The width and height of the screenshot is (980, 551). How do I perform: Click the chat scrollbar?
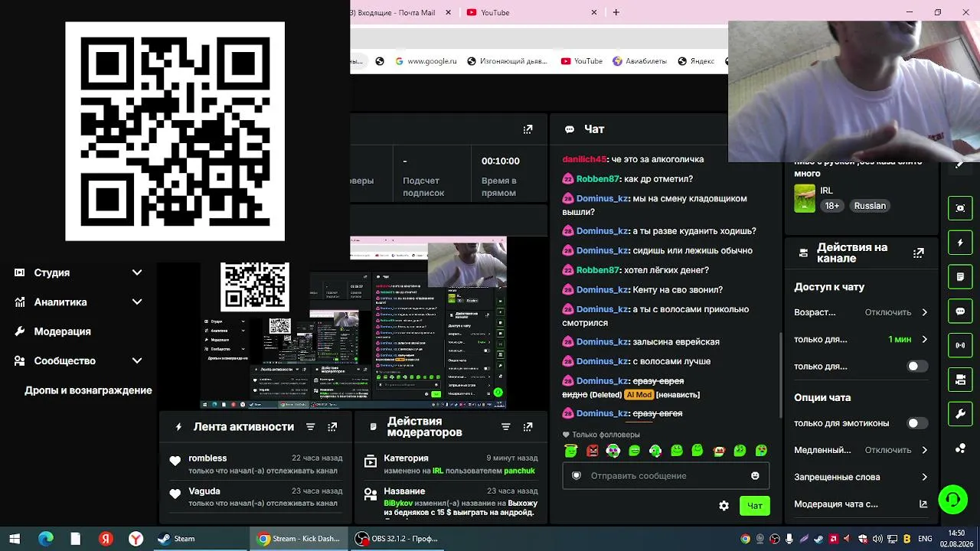point(780,375)
